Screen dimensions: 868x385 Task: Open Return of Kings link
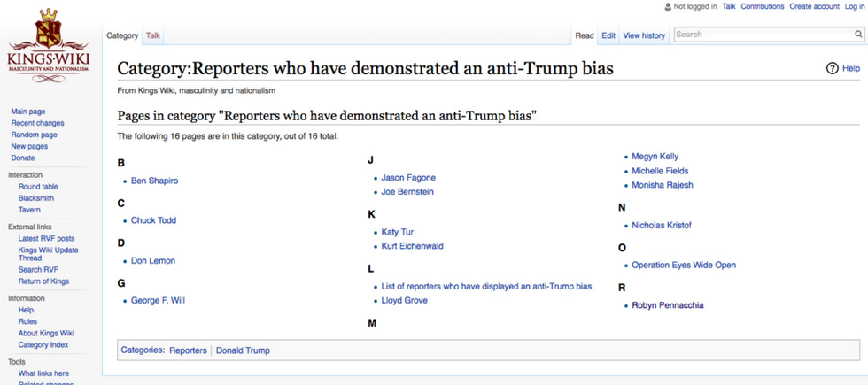click(43, 281)
